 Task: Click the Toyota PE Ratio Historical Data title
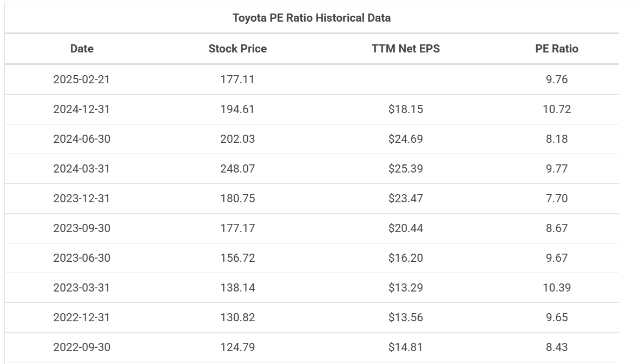point(312,18)
